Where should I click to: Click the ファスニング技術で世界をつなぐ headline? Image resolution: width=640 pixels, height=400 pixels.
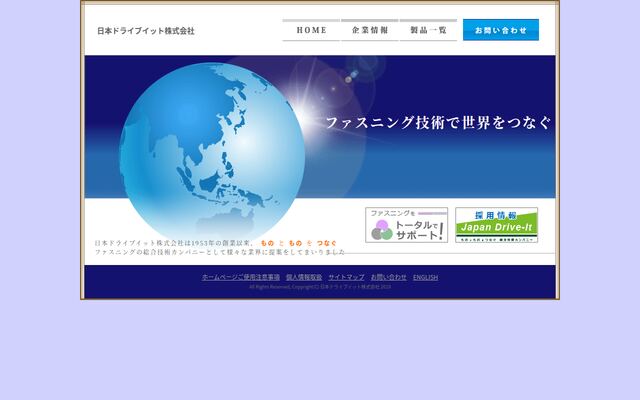click(x=439, y=122)
